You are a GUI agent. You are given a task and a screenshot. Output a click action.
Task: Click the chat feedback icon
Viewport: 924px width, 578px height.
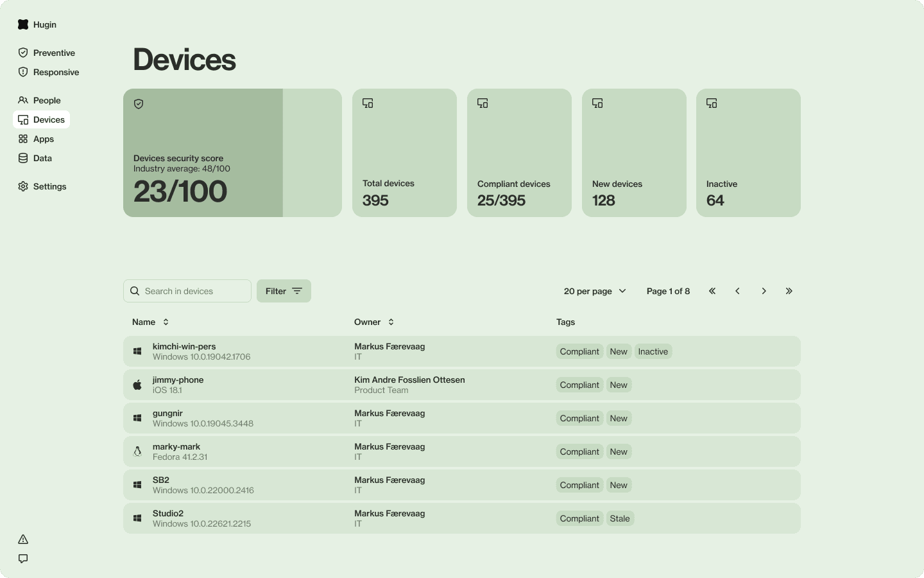point(23,559)
